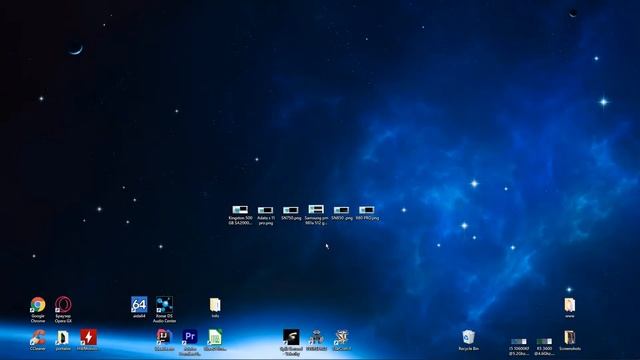The width and height of the screenshot is (640, 360).
Task: Select the Adata png file
Action: tap(266, 210)
